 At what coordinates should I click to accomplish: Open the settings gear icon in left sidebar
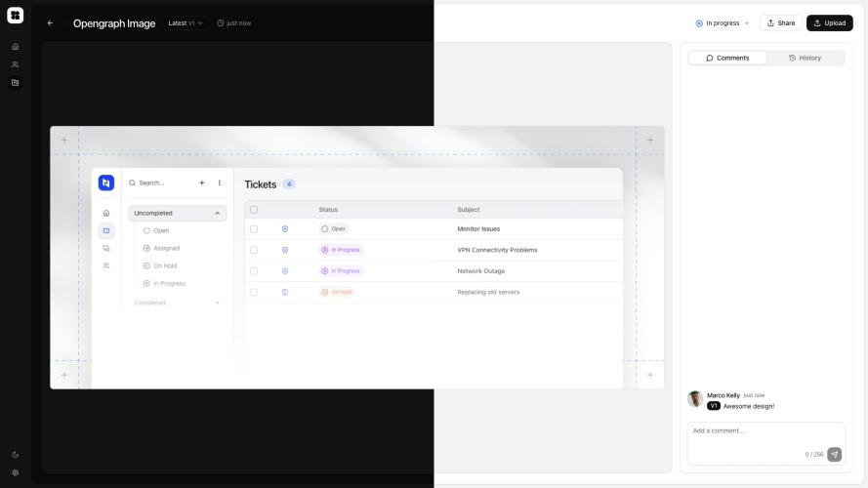point(16,473)
